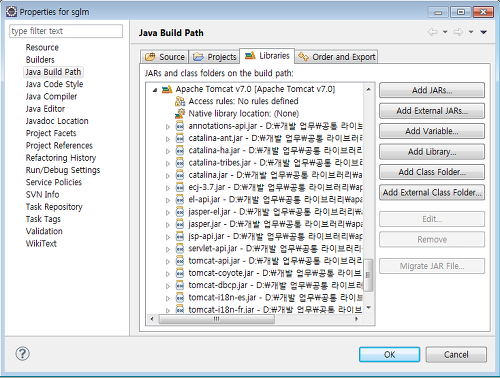Screen dimensions: 500x378
Task: Open the Projects tab
Action: click(214, 57)
